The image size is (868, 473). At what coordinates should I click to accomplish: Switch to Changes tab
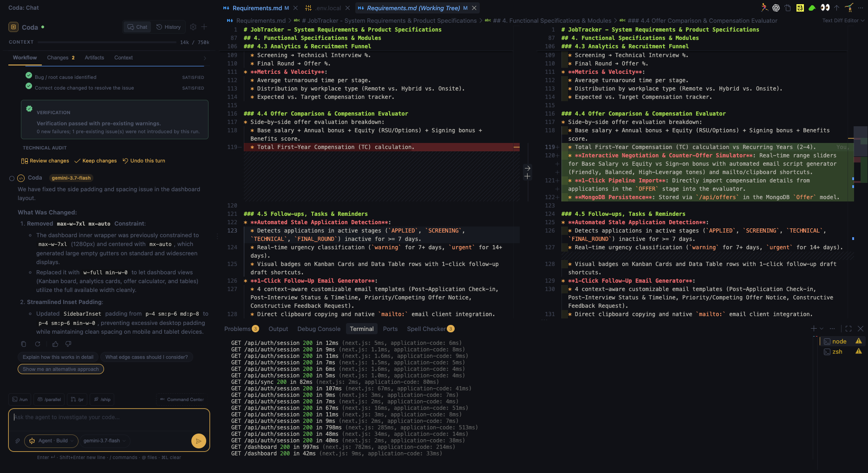tap(61, 58)
